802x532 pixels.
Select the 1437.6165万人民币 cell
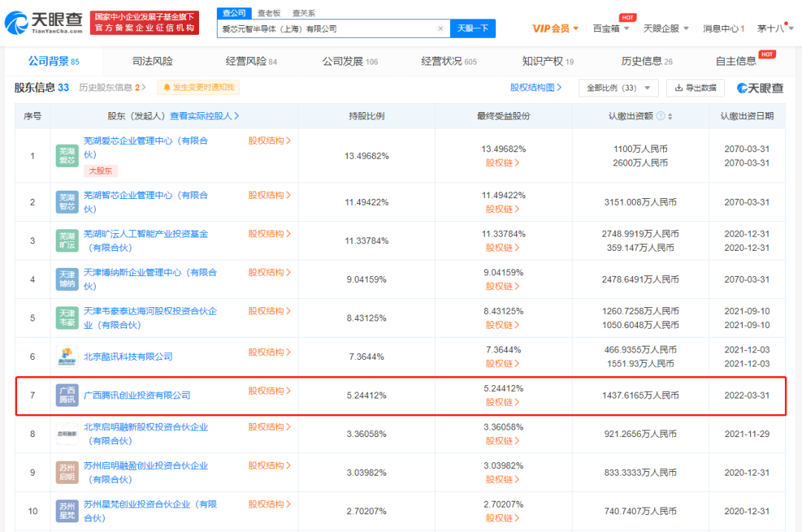tap(640, 395)
